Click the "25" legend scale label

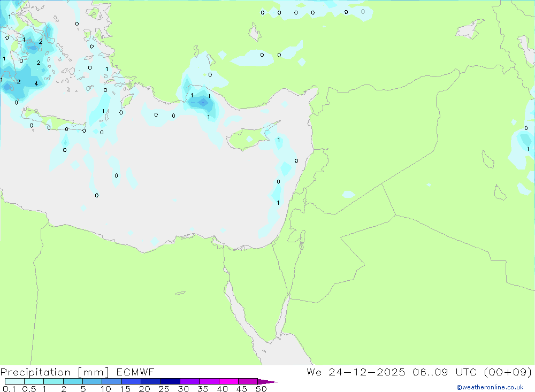click(x=164, y=389)
